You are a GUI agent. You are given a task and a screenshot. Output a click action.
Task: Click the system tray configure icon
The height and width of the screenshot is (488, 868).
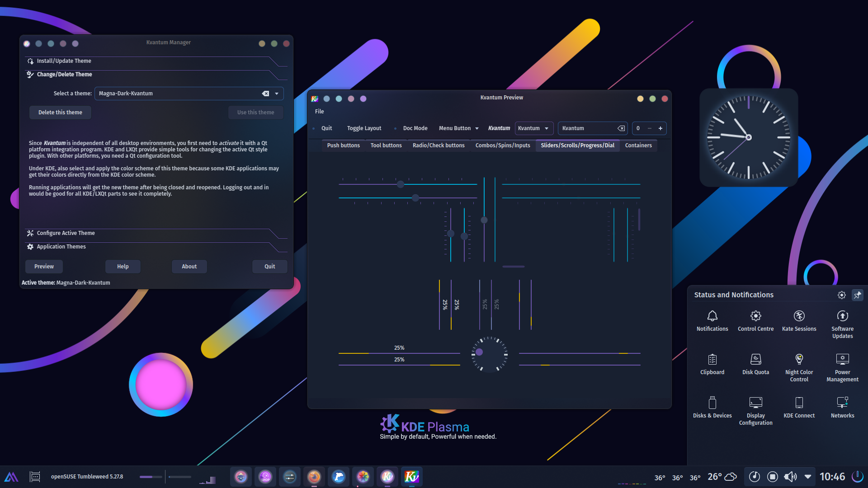click(841, 295)
